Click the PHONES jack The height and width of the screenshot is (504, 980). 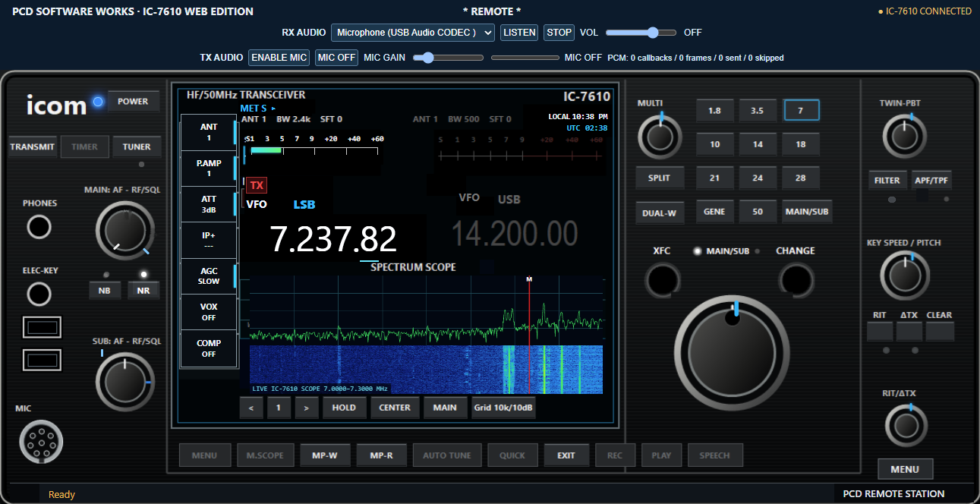point(39,227)
